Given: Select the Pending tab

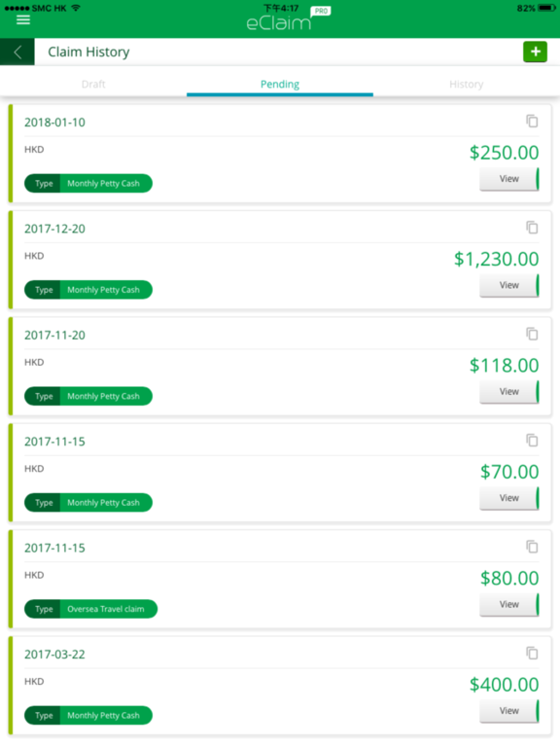Looking at the screenshot, I should point(280,85).
